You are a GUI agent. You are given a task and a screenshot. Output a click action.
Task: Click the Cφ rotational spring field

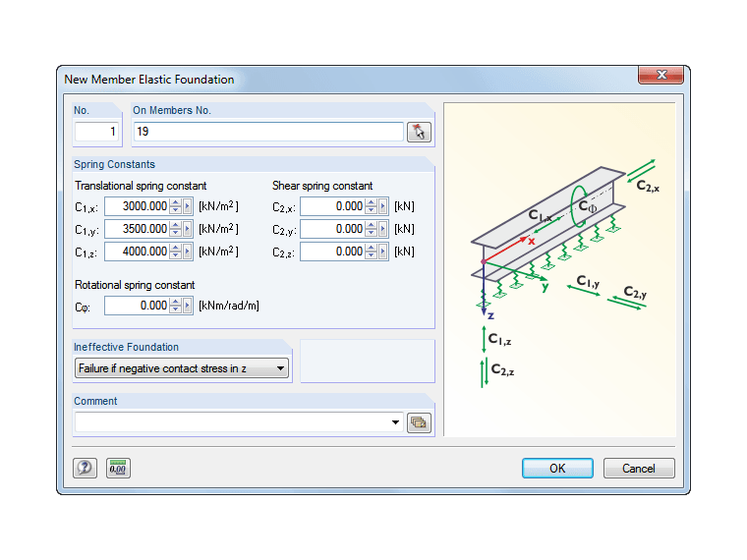click(x=138, y=306)
